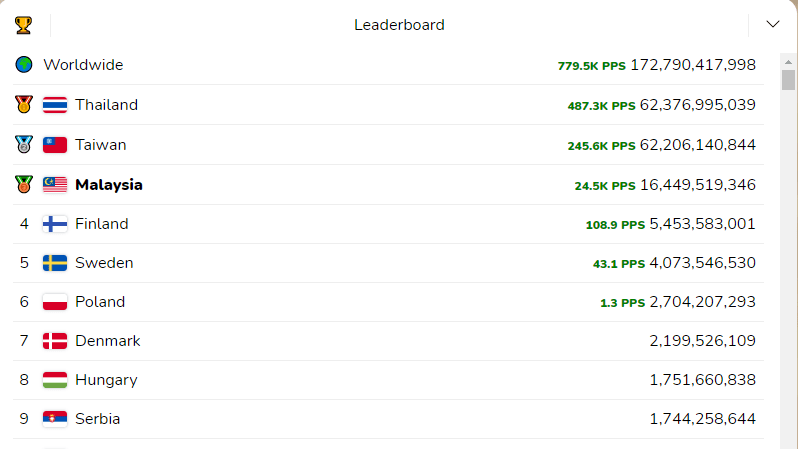
Task: Click the gold medal icon beside Thailand
Action: coord(24,104)
